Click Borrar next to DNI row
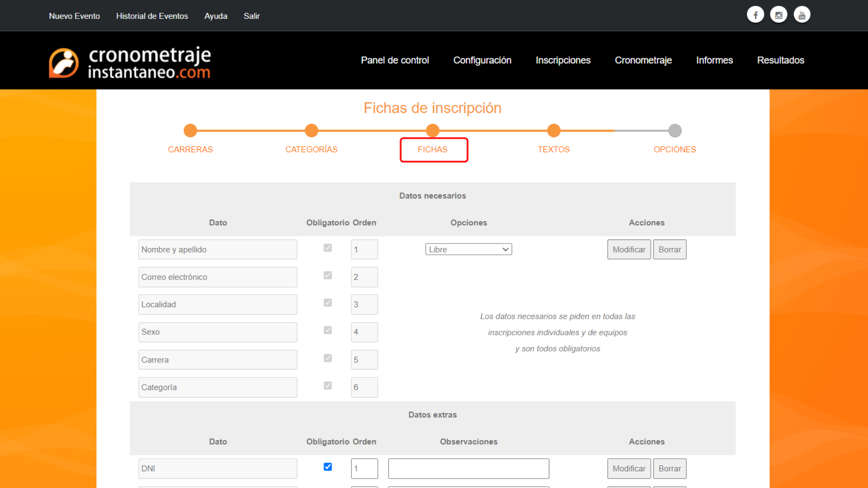Image resolution: width=868 pixels, height=488 pixels. click(x=670, y=469)
